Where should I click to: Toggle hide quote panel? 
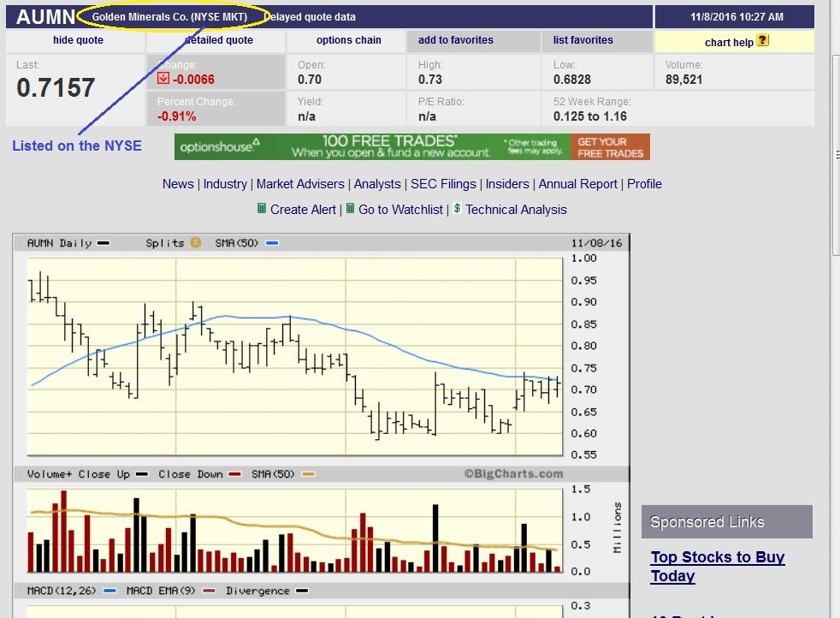[78, 40]
